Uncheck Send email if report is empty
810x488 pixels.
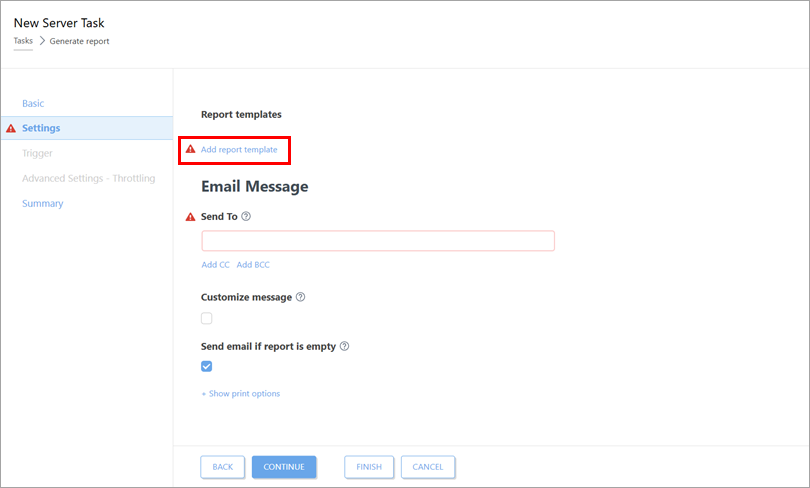click(x=207, y=366)
